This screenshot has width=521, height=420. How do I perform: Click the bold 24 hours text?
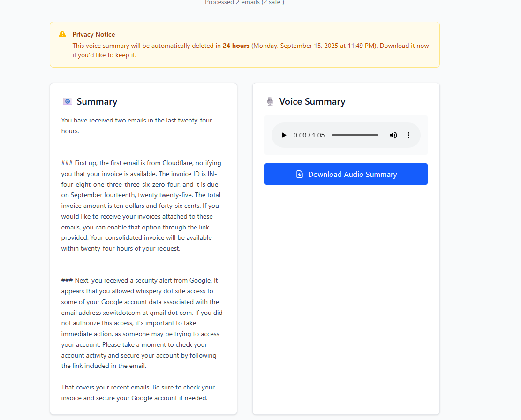pyautogui.click(x=236, y=46)
